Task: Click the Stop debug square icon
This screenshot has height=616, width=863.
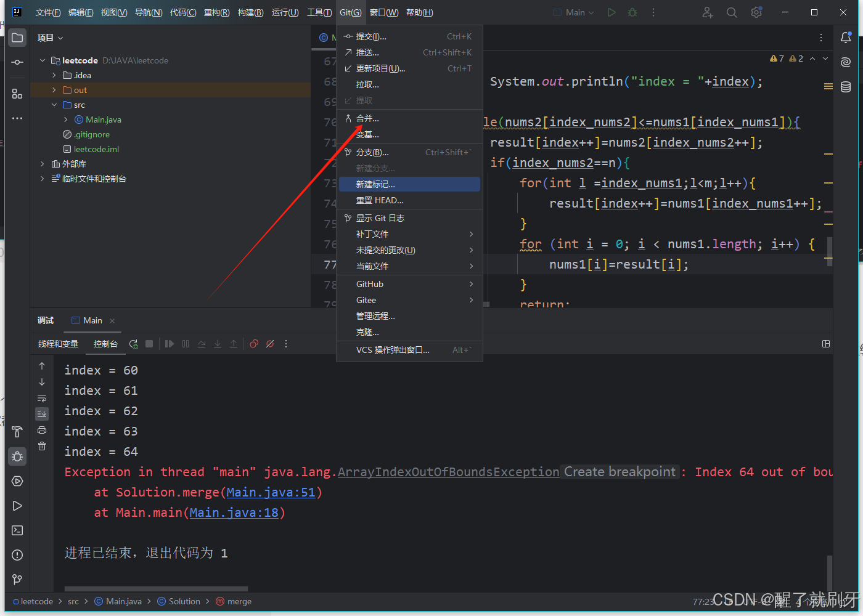Action: (x=149, y=344)
